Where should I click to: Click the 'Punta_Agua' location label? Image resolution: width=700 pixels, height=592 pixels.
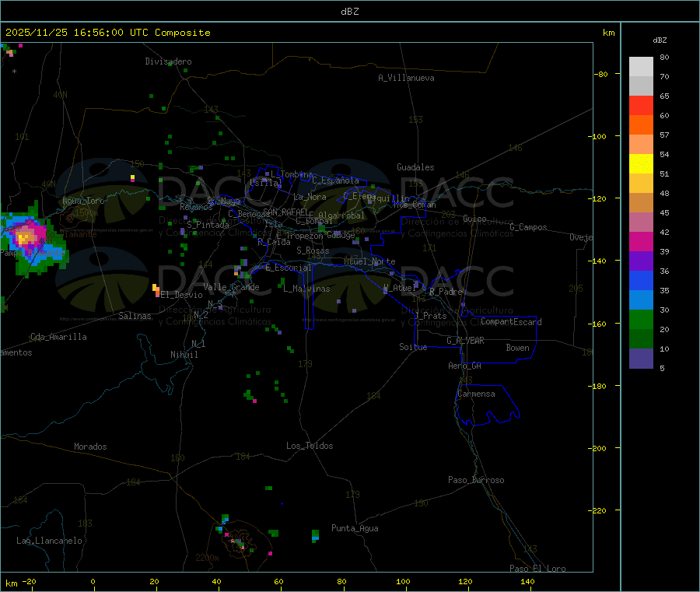point(355,528)
